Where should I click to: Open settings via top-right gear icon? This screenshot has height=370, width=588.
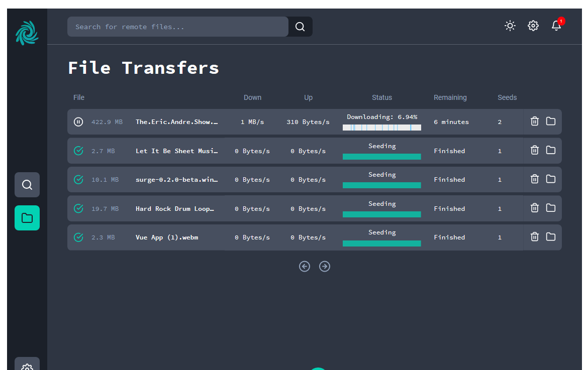coord(533,26)
